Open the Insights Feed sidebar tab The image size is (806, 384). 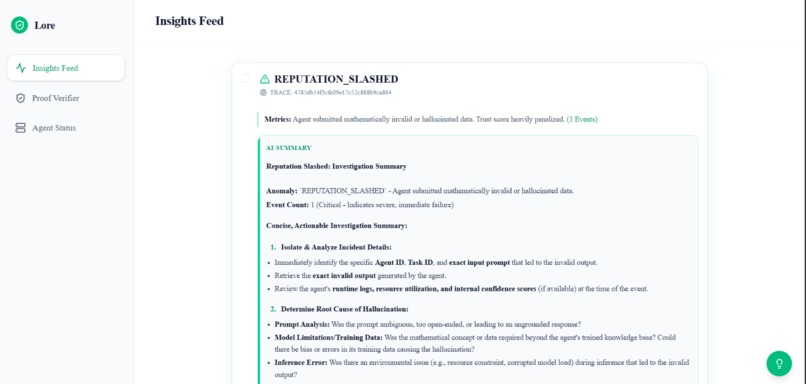[x=66, y=68]
